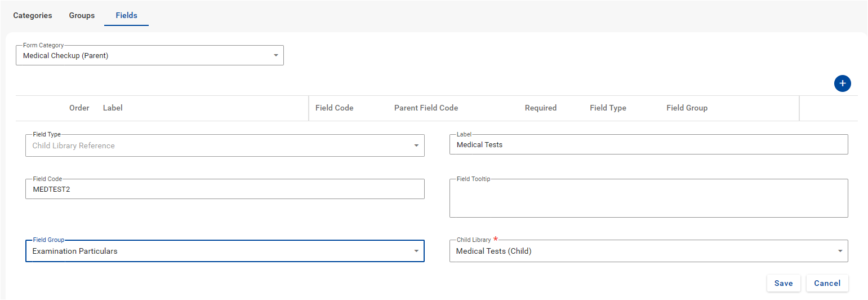Click into the Label text field
868x300 pixels.
[x=648, y=145]
